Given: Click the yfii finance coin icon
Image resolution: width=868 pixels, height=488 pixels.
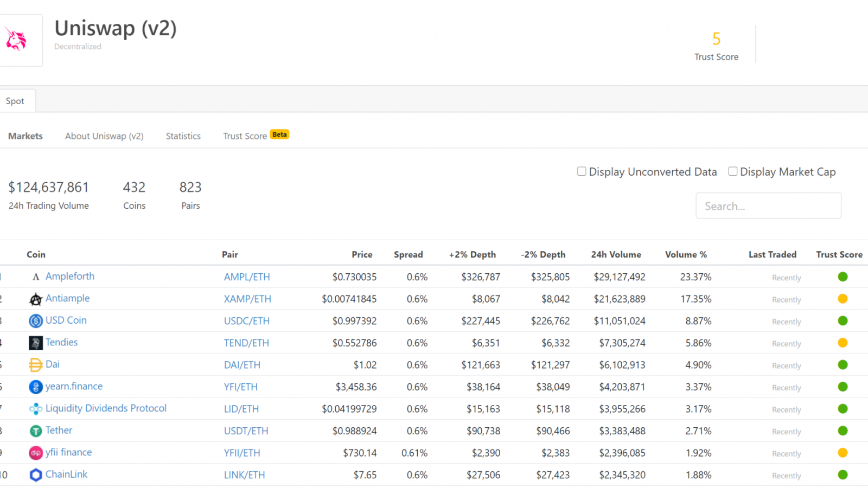Looking at the screenshot, I should 36,453.
